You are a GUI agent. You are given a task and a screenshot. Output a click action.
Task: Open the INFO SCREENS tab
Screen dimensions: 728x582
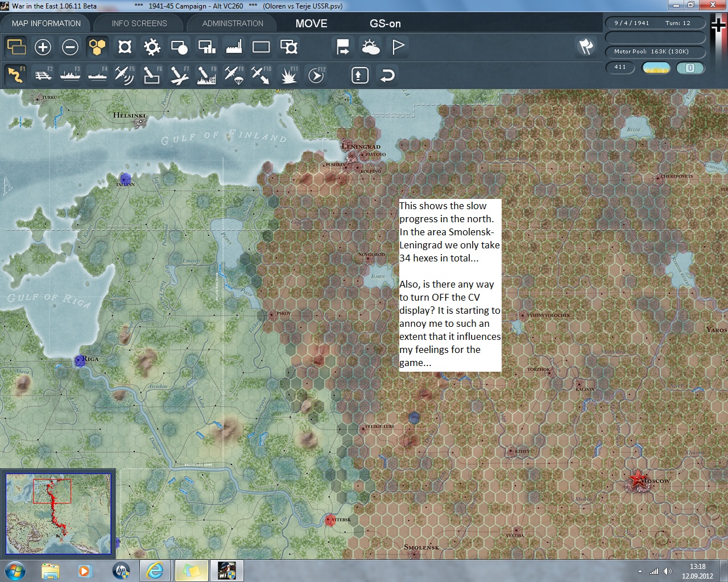[x=139, y=23]
